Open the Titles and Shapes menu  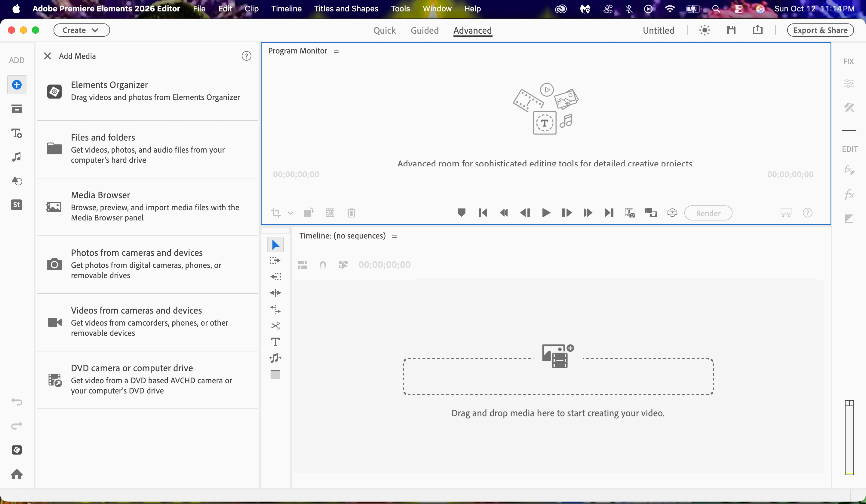click(x=346, y=9)
